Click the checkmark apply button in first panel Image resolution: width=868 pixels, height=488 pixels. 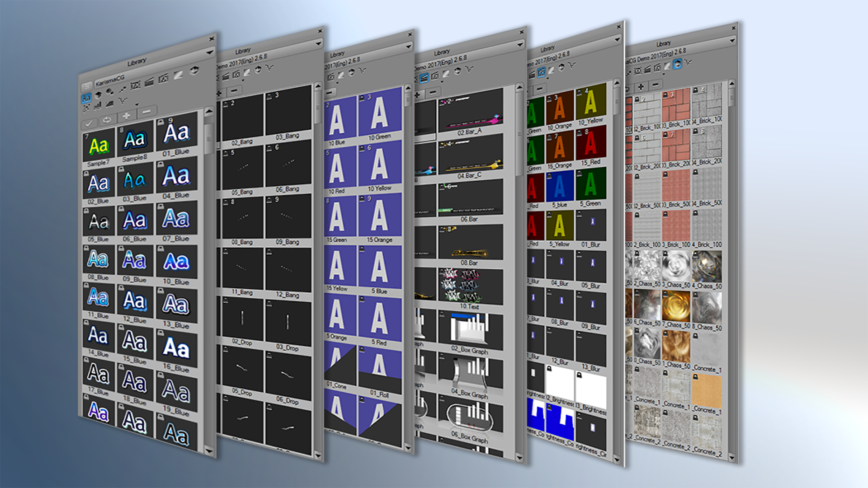pos(89,124)
